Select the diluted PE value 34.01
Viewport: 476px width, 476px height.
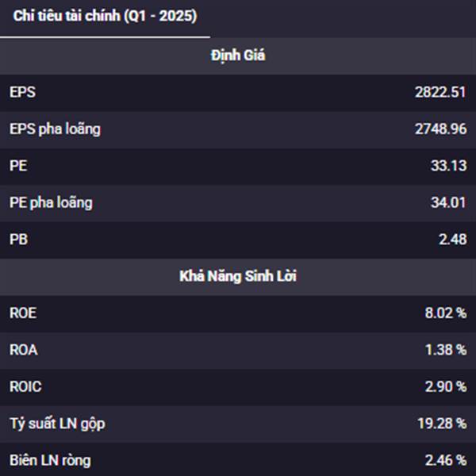448,202
